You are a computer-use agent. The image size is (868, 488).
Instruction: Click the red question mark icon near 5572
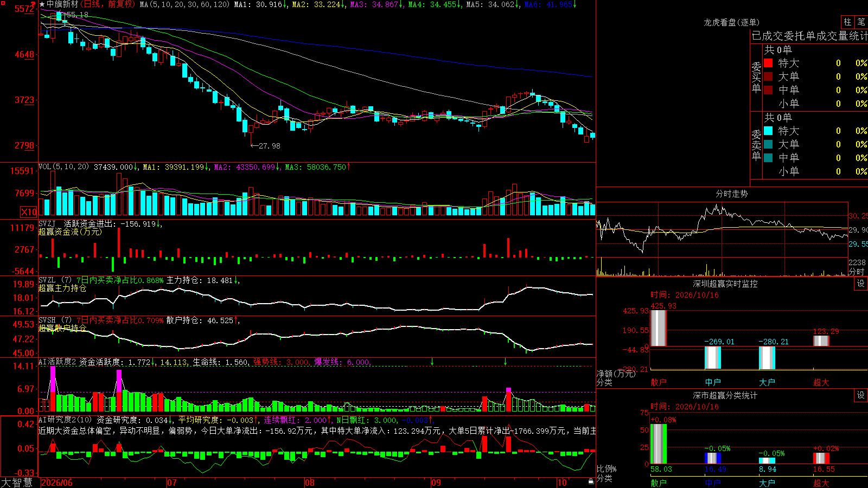coord(33,5)
